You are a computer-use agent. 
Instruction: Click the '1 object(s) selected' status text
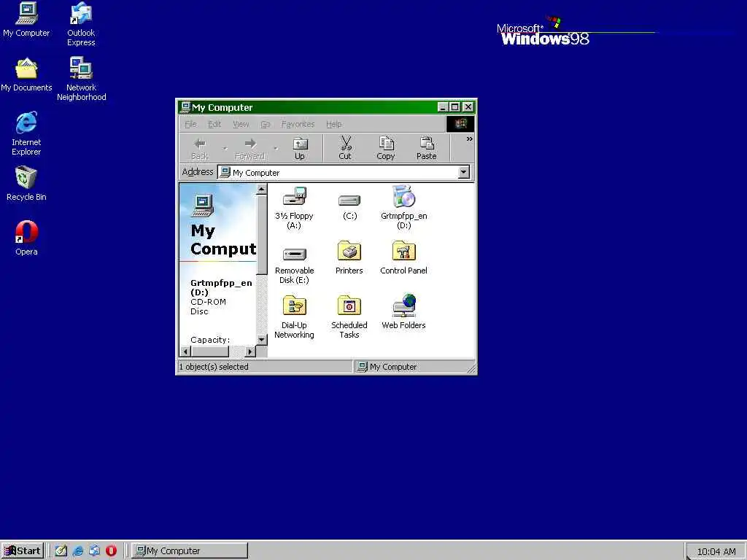click(x=214, y=367)
